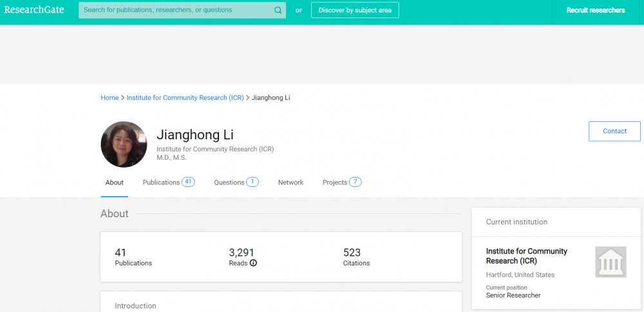Click the institution building icon
644x312 pixels.
[x=609, y=262]
